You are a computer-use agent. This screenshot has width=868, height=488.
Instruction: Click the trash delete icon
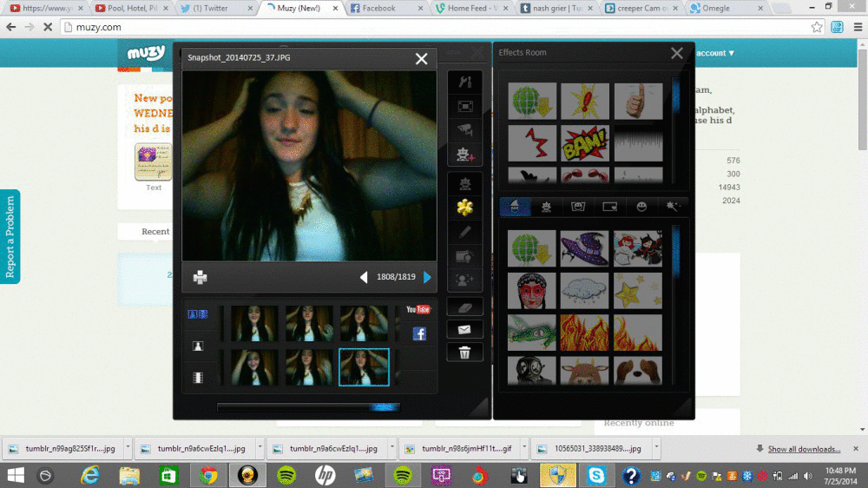point(465,352)
